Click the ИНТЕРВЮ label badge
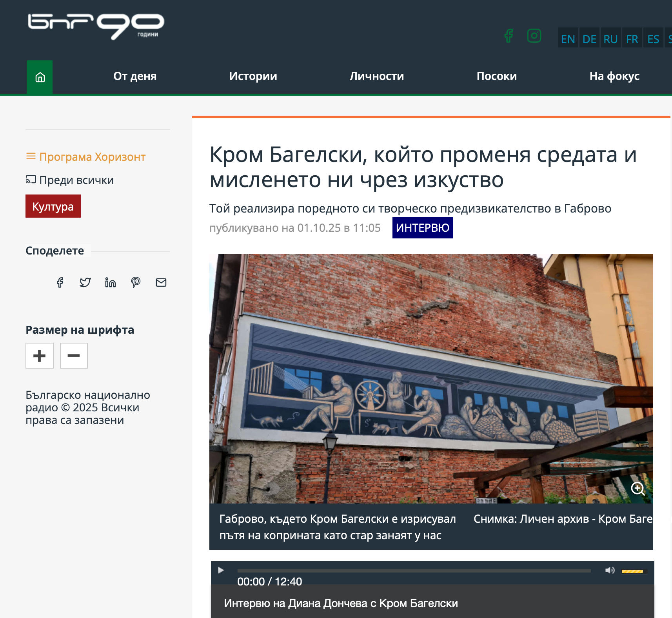Image resolution: width=672 pixels, height=618 pixels. tap(423, 227)
